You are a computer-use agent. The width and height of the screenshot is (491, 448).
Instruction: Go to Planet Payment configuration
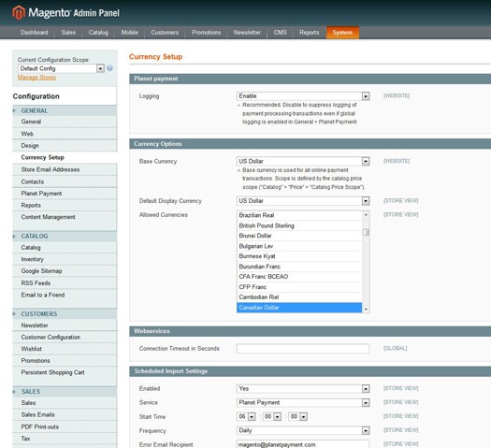tap(65, 194)
